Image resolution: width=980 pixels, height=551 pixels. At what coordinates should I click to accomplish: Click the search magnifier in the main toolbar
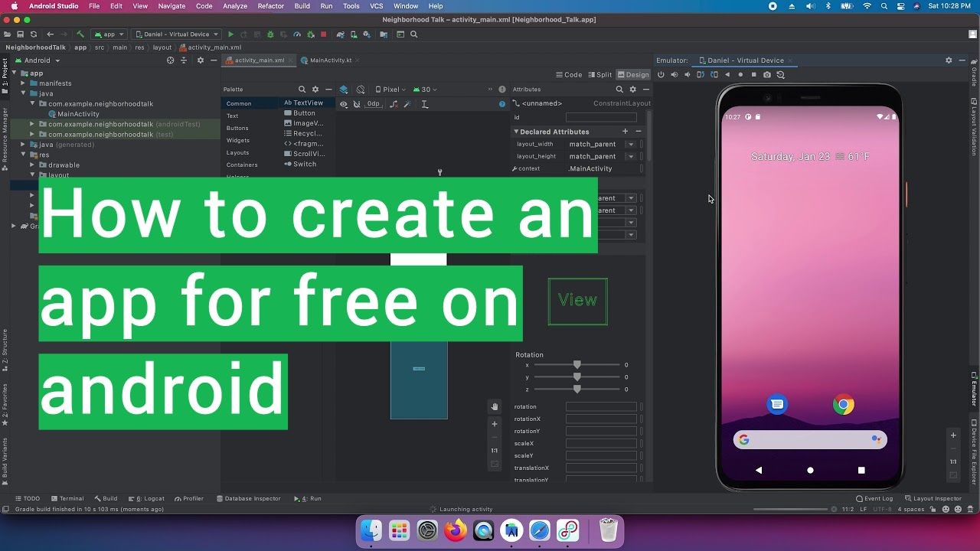pos(413,34)
